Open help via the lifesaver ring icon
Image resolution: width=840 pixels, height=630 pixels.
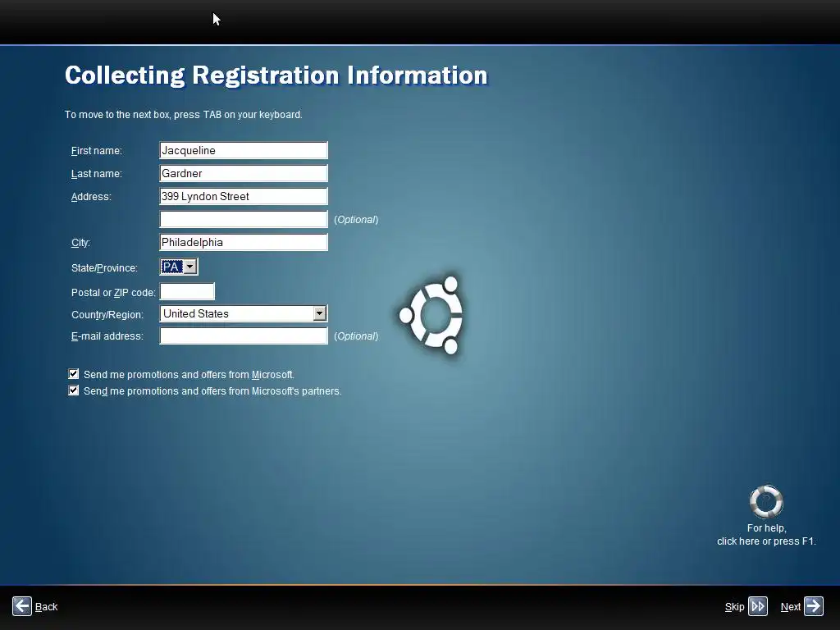pos(766,501)
